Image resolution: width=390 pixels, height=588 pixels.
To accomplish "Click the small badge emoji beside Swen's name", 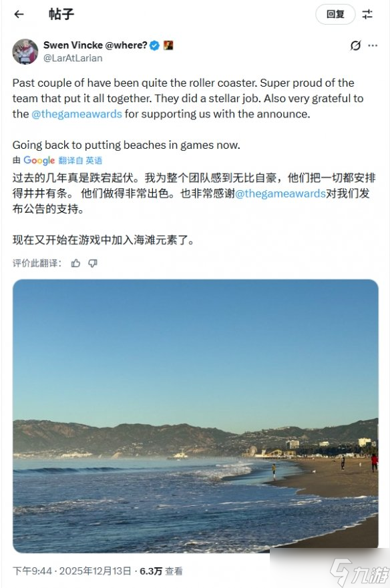I will click(x=168, y=45).
